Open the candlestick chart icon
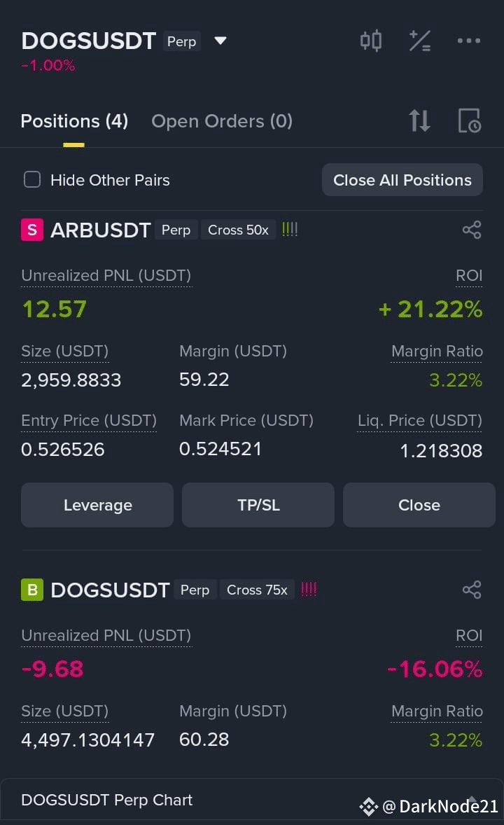Screen dimensions: 504x825 [x=371, y=41]
